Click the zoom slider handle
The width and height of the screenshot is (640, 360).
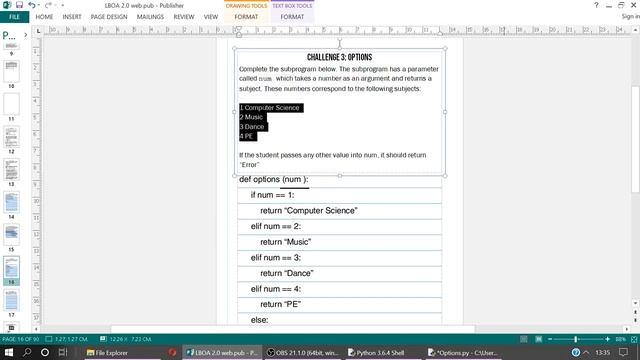coord(576,339)
